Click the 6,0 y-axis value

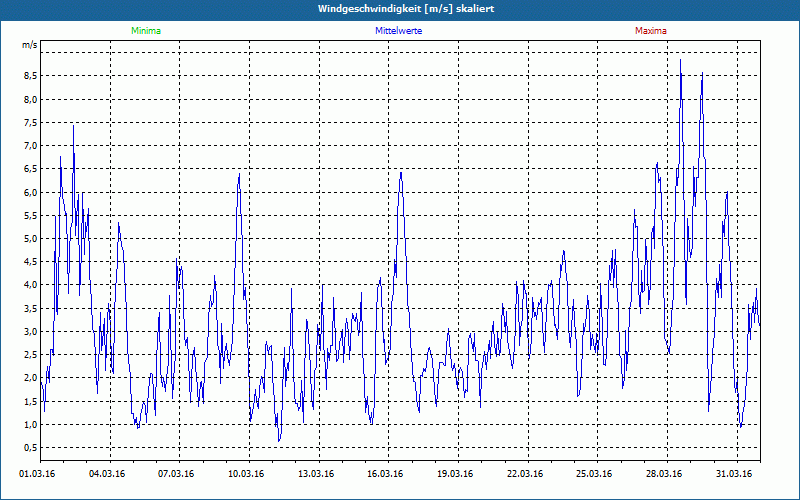pyautogui.click(x=31, y=192)
